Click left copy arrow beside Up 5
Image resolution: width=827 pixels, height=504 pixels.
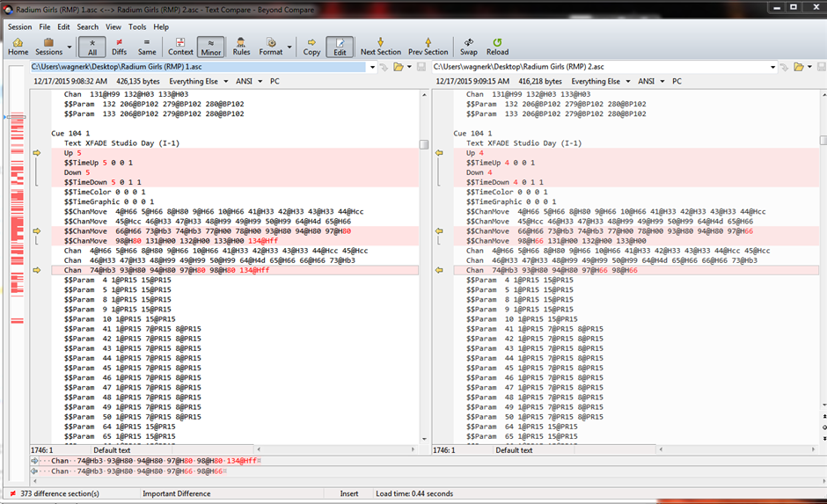coord(36,153)
